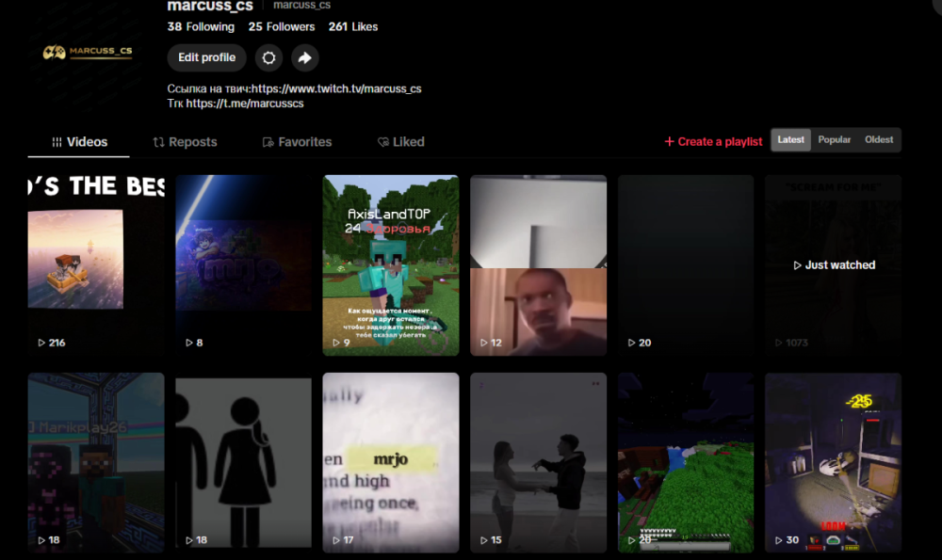Open the 38 Following list
The height and width of the screenshot is (560, 942).
point(201,27)
